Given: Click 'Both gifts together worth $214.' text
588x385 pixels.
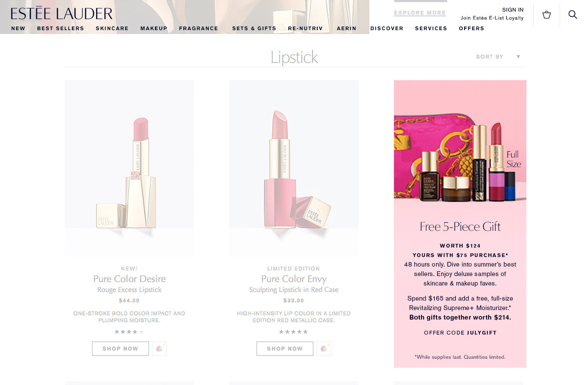Looking at the screenshot, I should [x=460, y=317].
